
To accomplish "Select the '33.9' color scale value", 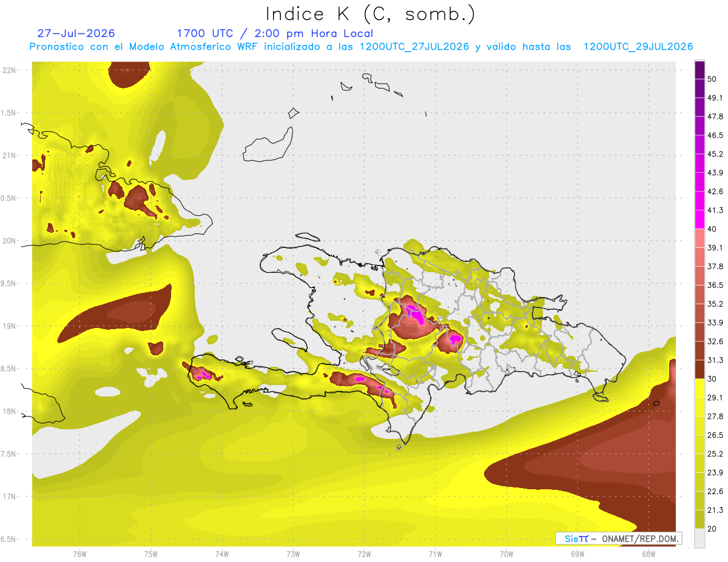I will point(715,323).
